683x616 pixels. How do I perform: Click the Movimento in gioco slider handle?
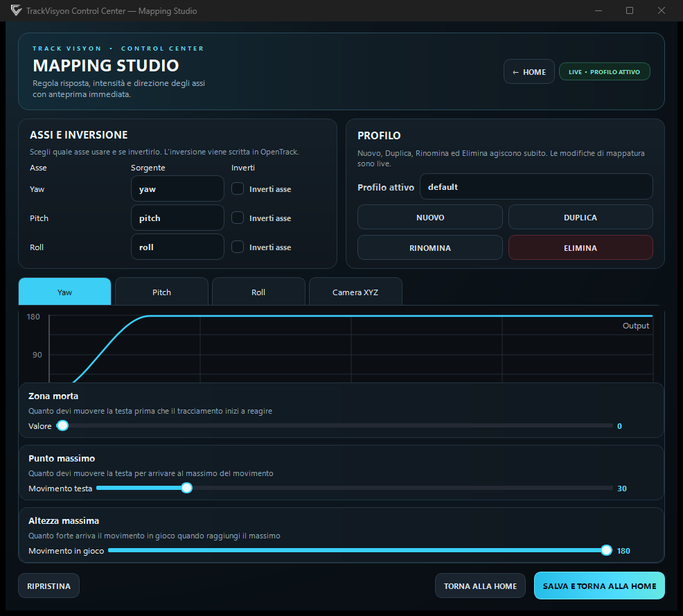(606, 550)
